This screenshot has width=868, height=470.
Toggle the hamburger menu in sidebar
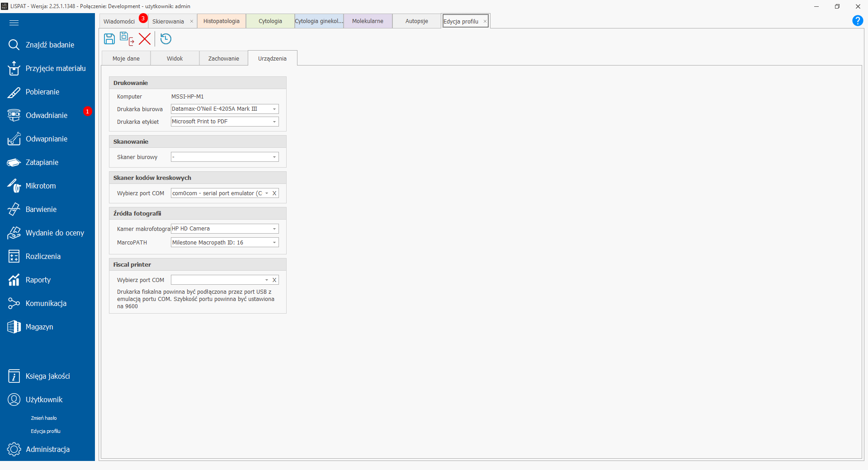click(14, 23)
